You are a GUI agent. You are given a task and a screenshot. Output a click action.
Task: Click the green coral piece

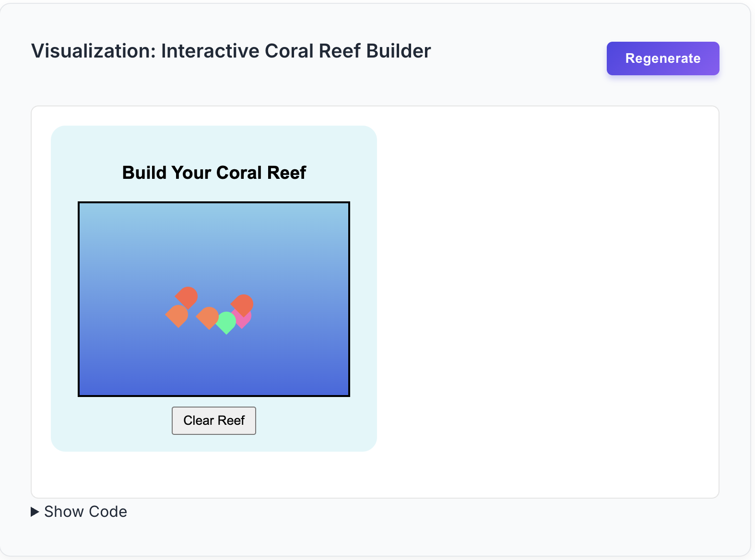pos(226,323)
